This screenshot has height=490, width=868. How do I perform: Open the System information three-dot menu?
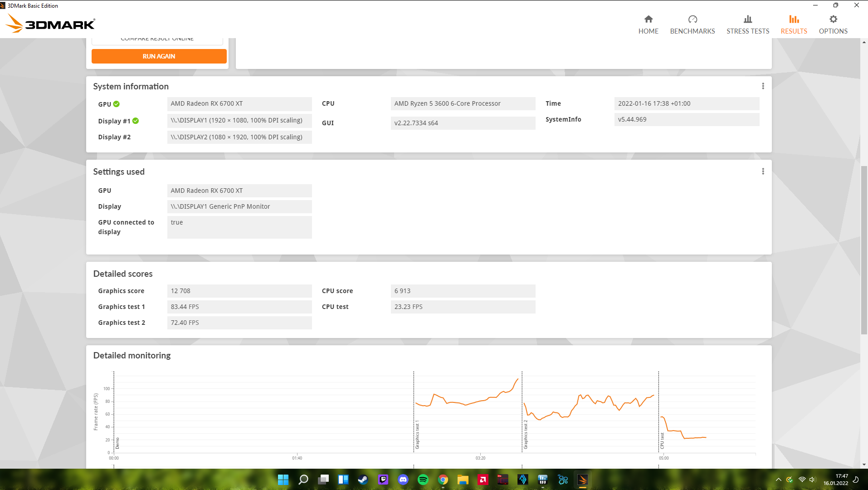(763, 86)
